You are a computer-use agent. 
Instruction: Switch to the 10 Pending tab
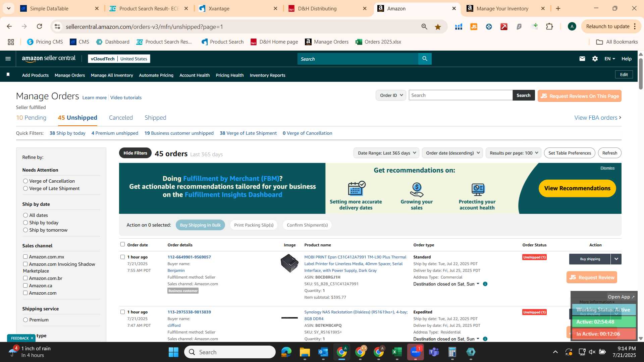(31, 118)
